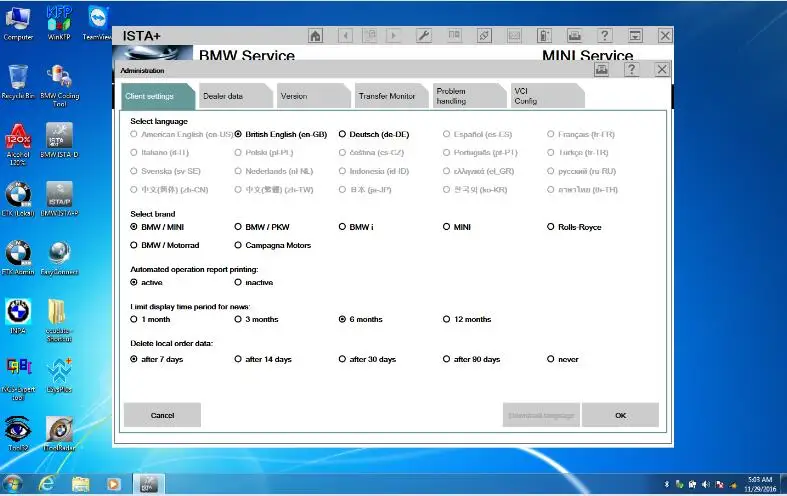Open the help question mark in ISTA+ toolbar

click(x=604, y=36)
